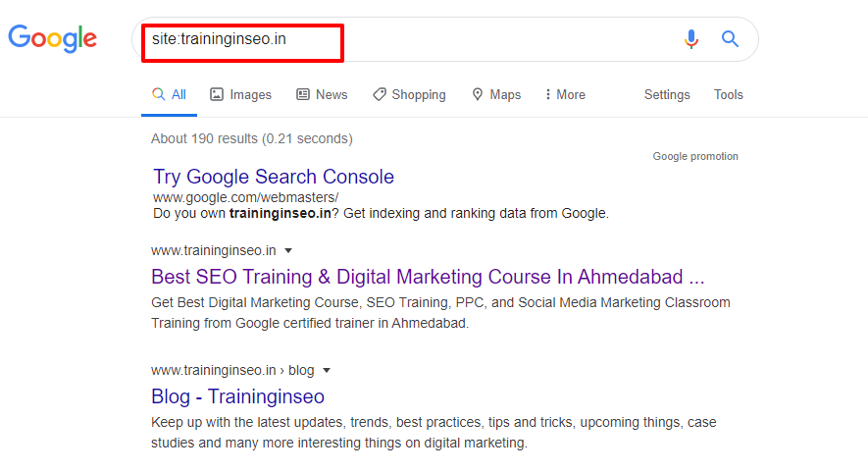Open the Blog - Traininginseo result
Screen dimensions: 868x472
[x=237, y=396]
